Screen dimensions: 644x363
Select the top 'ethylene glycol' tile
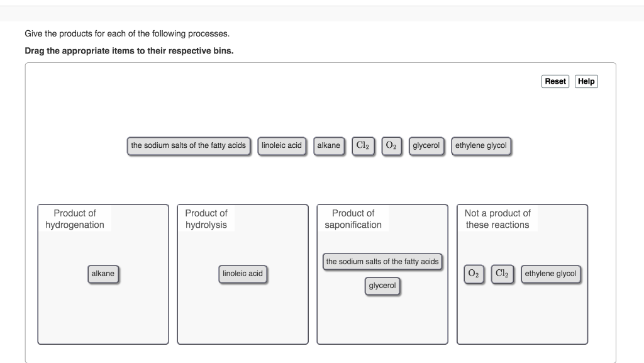point(481,145)
